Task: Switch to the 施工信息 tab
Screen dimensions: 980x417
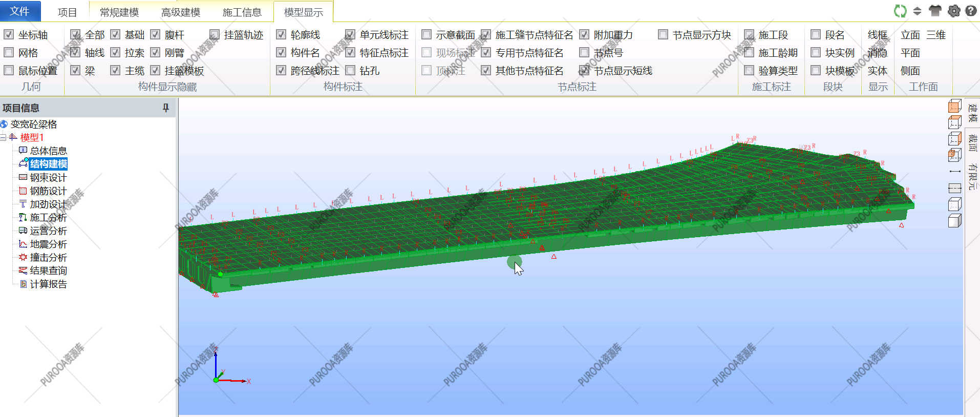Action: coord(242,12)
